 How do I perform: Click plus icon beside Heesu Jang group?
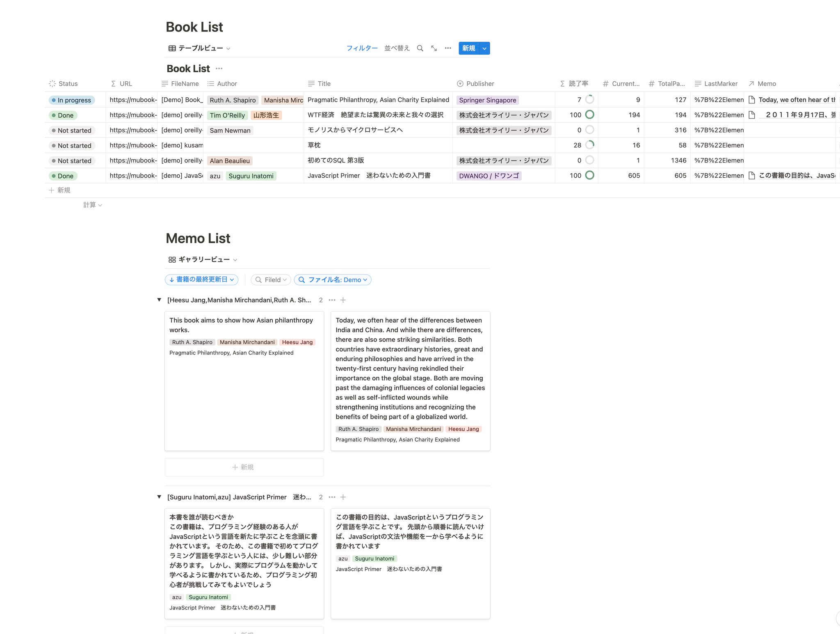pyautogui.click(x=343, y=300)
